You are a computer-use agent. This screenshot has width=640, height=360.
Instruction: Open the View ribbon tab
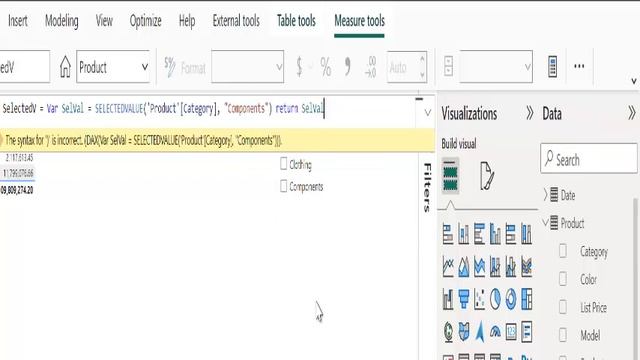104,20
